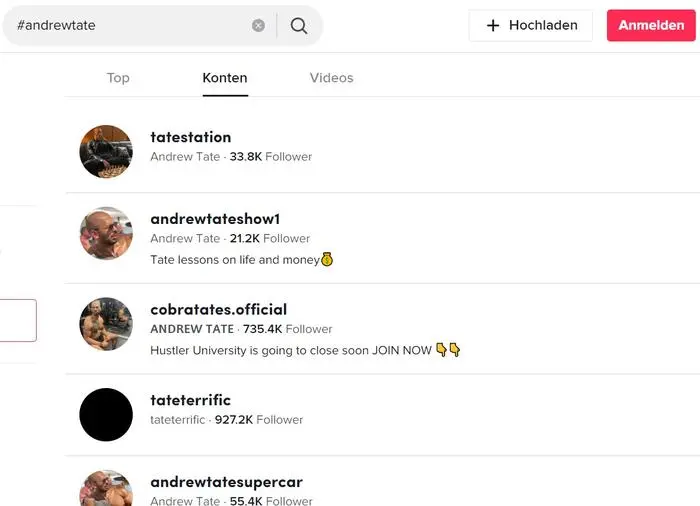
Task: Select the Konten tab
Action: (225, 78)
